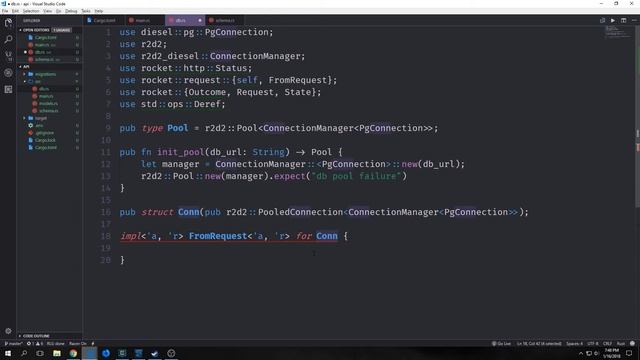640x360 pixels.
Task: Open the View menu
Action: click(47, 11)
